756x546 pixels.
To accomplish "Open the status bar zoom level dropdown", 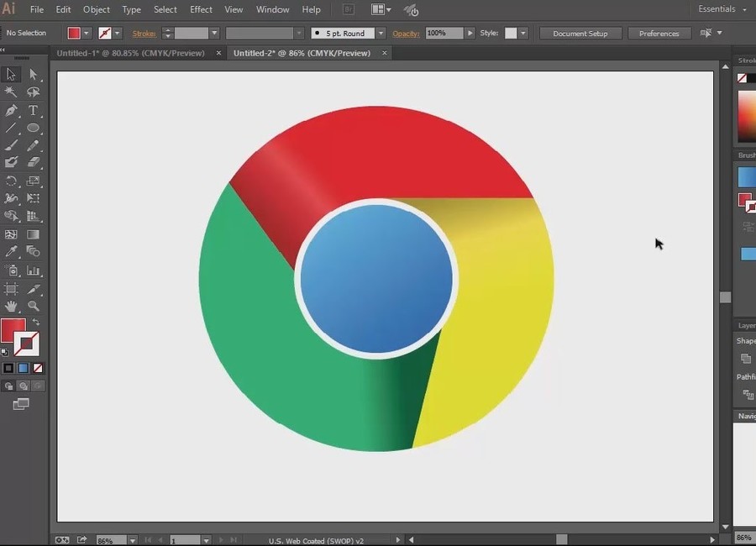I will click(132, 541).
